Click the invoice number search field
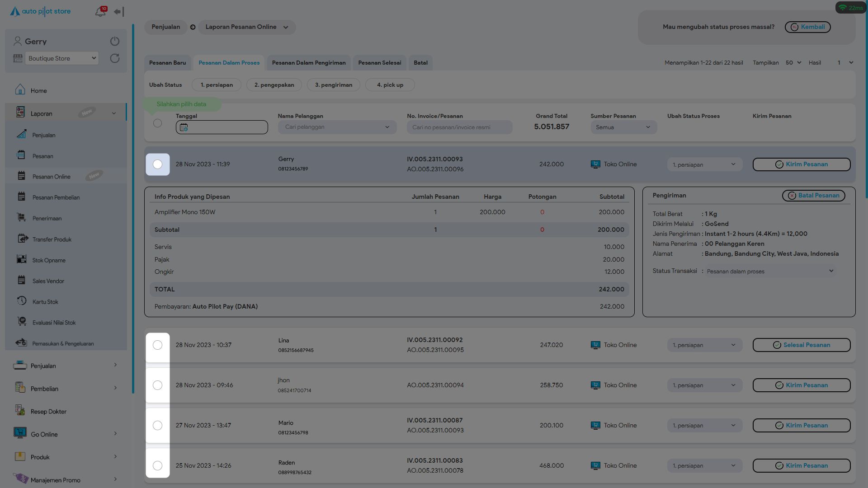The image size is (868, 488). click(459, 127)
